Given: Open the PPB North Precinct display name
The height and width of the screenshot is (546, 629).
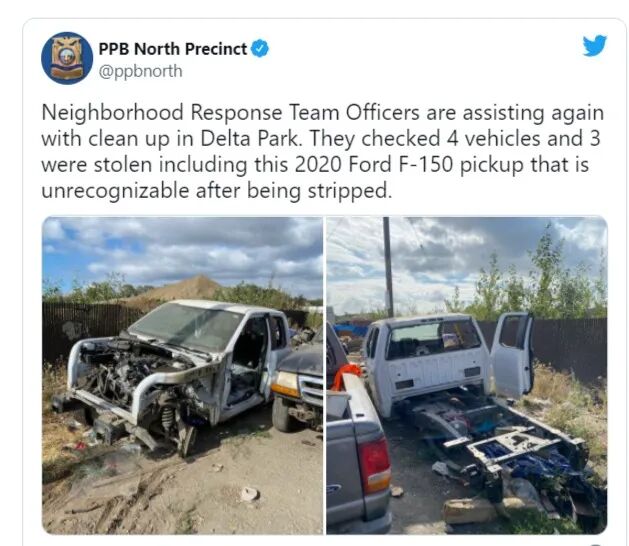Looking at the screenshot, I should coord(172,49).
